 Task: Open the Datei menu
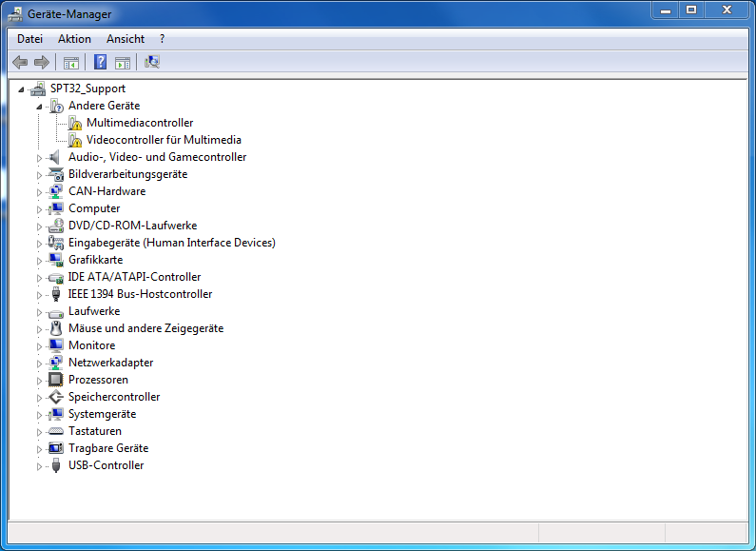tap(30, 39)
